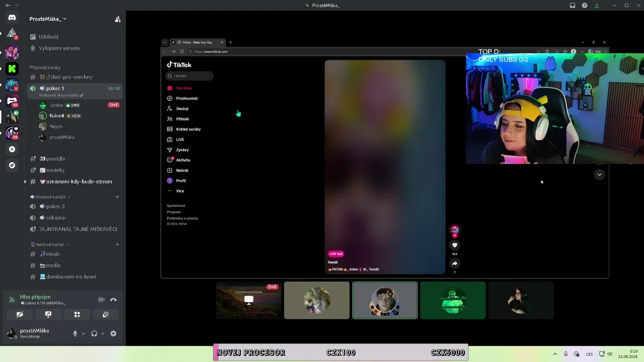Open Discord direct messages home icon
644x362 pixels.
(x=12, y=18)
